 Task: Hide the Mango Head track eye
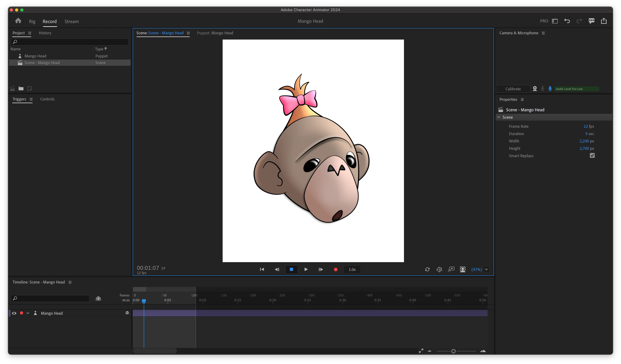pos(14,313)
